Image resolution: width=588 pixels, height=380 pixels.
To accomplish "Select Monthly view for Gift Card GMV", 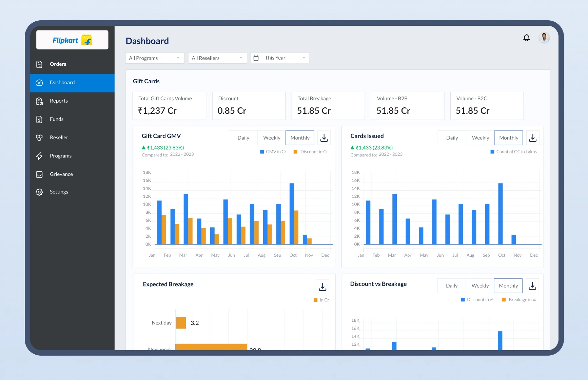I will pos(300,138).
